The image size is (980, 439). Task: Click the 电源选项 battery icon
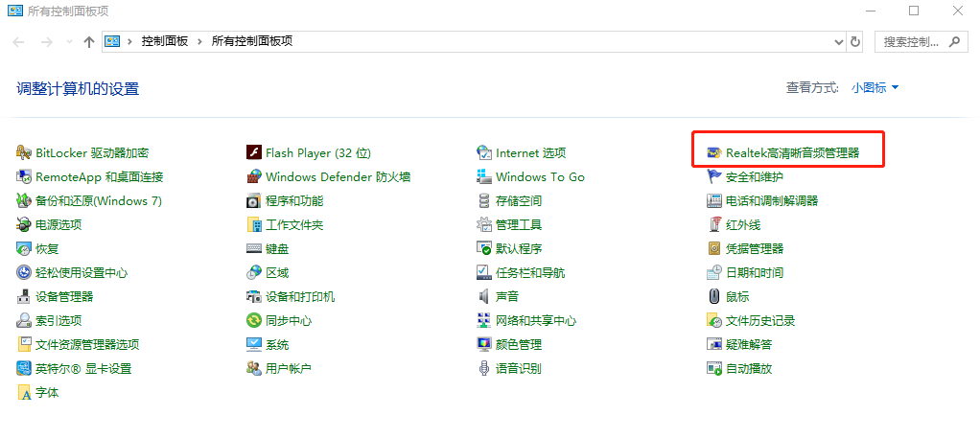[24, 225]
